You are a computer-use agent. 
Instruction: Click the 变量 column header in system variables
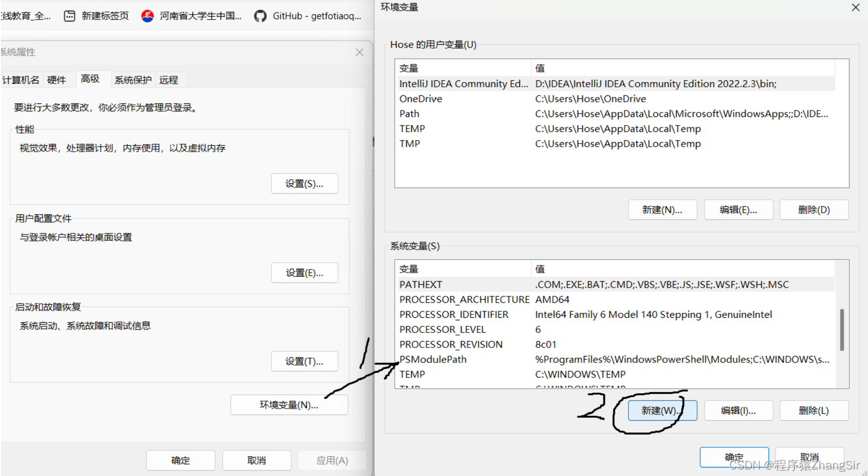click(464, 269)
